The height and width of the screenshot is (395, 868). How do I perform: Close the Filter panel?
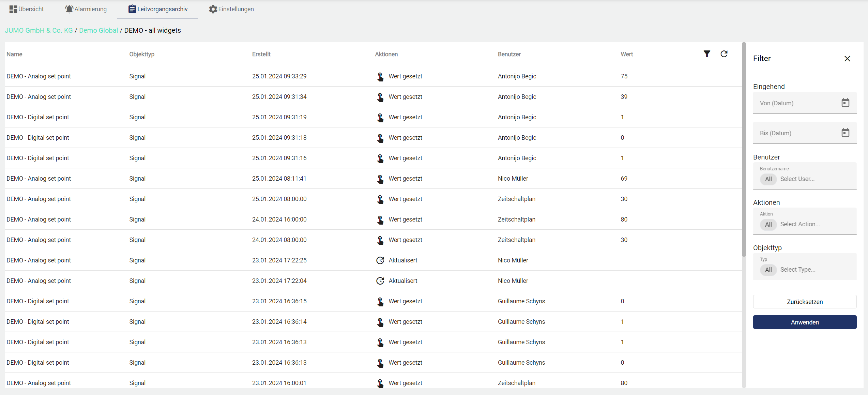tap(847, 59)
